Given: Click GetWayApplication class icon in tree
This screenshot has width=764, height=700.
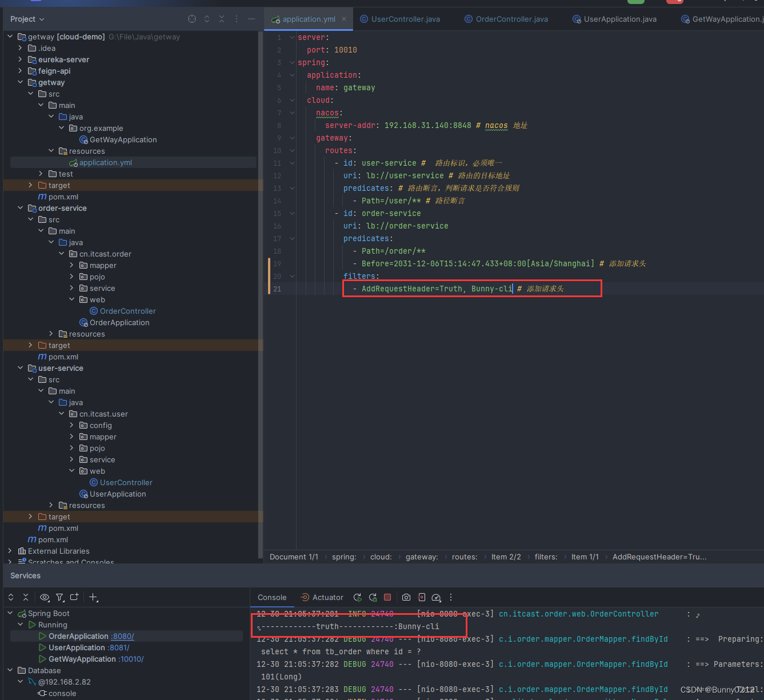Looking at the screenshot, I should pyautogui.click(x=84, y=139).
